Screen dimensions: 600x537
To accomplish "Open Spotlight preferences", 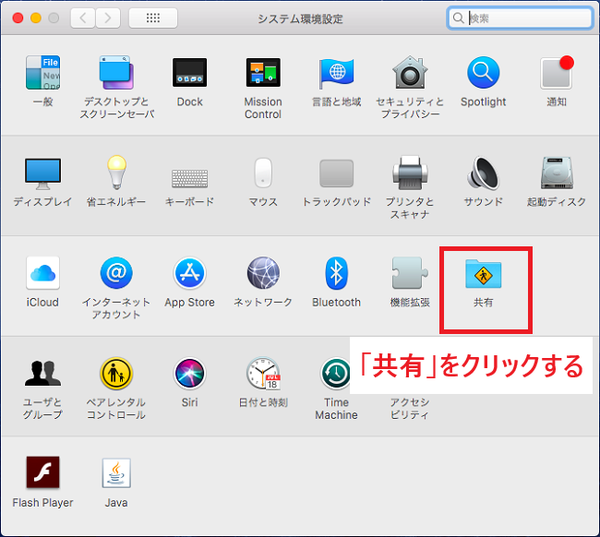I will (x=483, y=73).
